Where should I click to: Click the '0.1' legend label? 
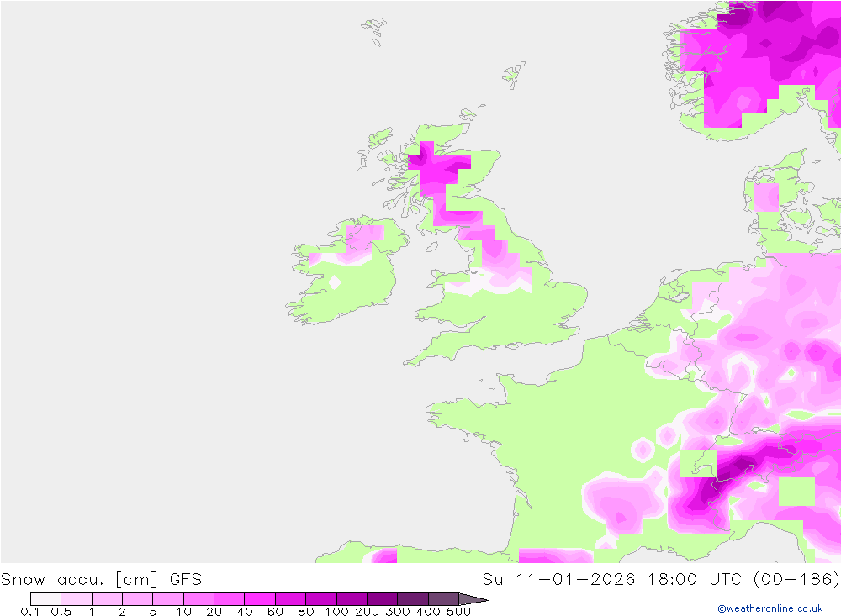[x=30, y=611]
